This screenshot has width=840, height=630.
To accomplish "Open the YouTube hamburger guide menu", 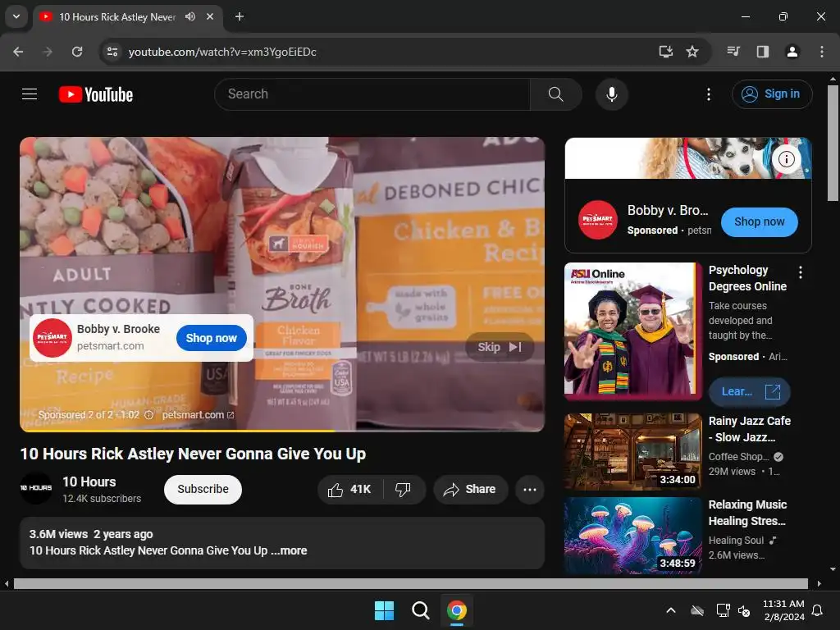I will click(30, 94).
